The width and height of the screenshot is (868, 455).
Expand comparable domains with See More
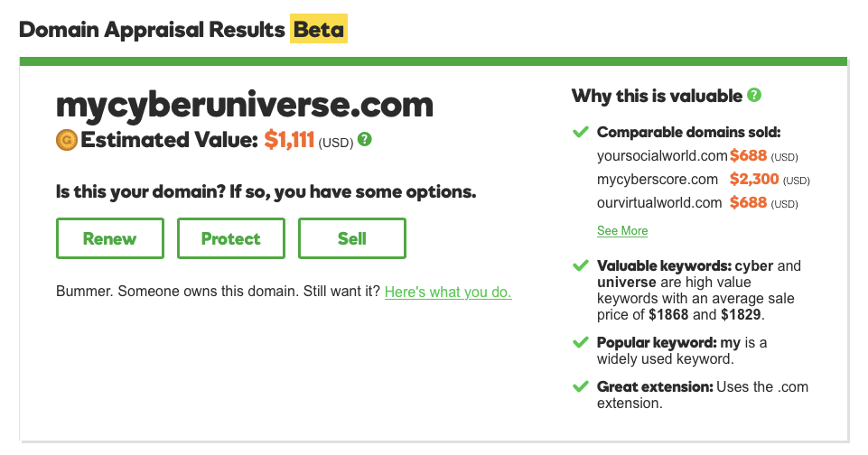click(x=622, y=231)
